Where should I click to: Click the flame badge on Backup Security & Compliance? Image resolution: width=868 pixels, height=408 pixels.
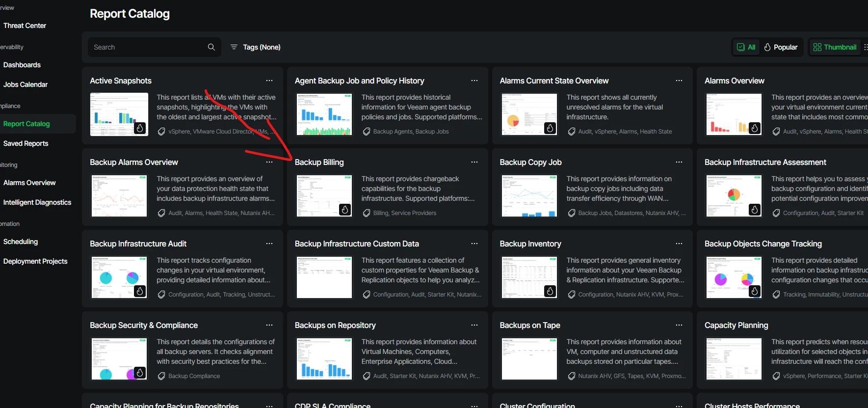pos(140,373)
